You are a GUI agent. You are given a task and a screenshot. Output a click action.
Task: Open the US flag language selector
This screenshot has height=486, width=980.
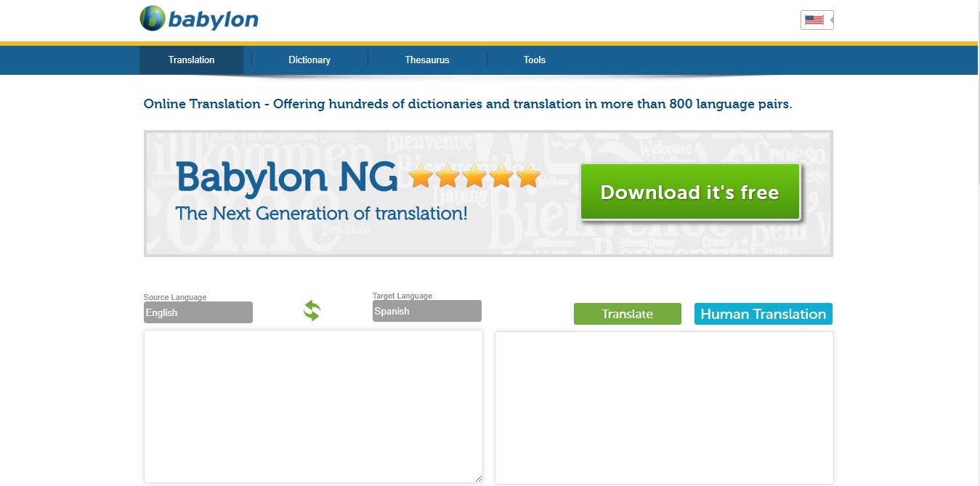(x=817, y=20)
